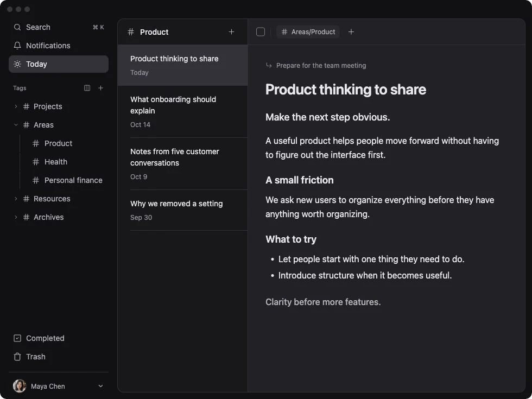Open the Notifications view
The width and height of the screenshot is (532, 399).
[59, 46]
